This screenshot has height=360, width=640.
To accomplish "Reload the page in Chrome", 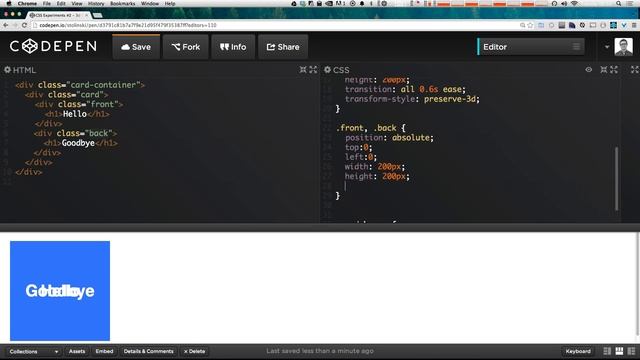I will click(x=24, y=25).
